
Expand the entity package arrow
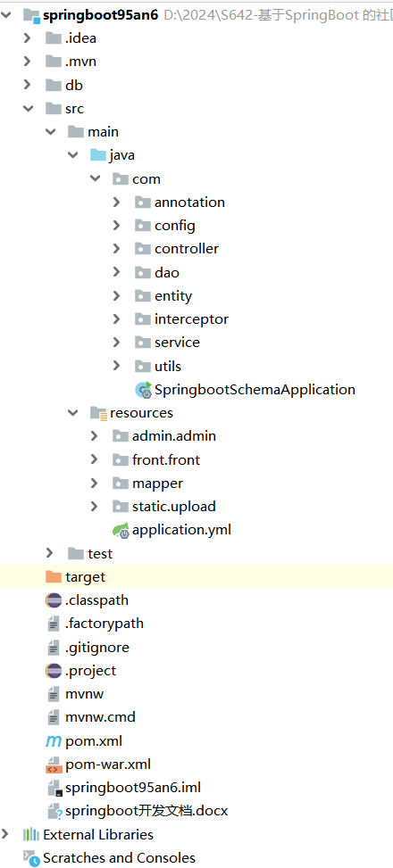[116, 295]
